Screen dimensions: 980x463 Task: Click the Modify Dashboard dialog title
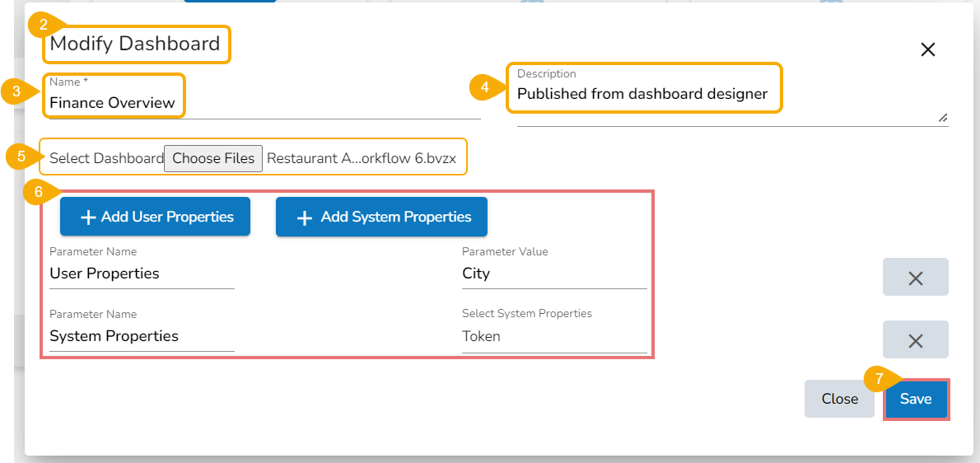click(135, 44)
